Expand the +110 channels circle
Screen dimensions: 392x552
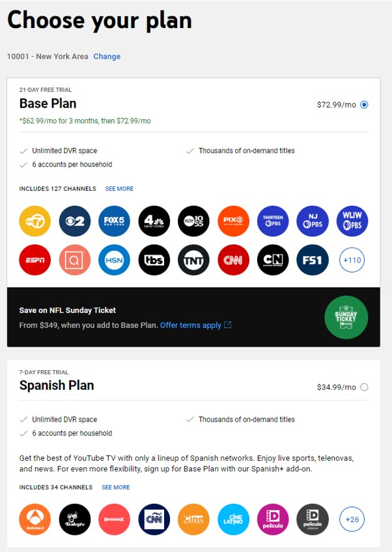[x=352, y=259]
